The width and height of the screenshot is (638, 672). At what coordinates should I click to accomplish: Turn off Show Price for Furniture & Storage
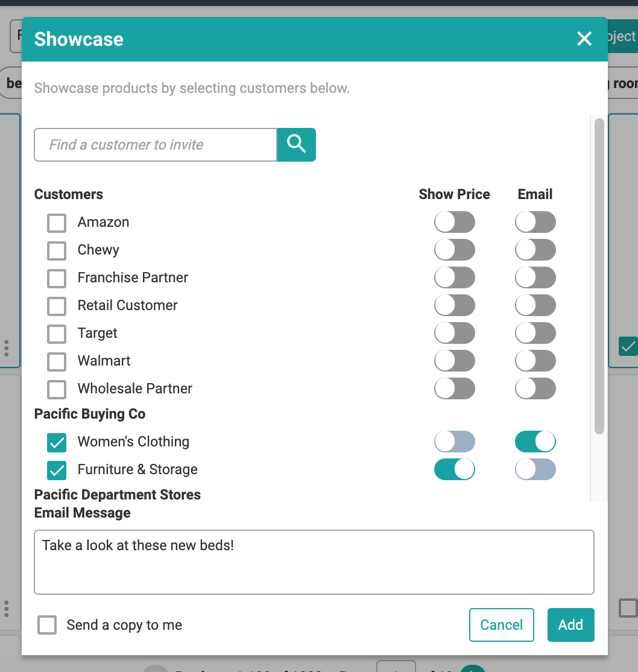click(454, 469)
